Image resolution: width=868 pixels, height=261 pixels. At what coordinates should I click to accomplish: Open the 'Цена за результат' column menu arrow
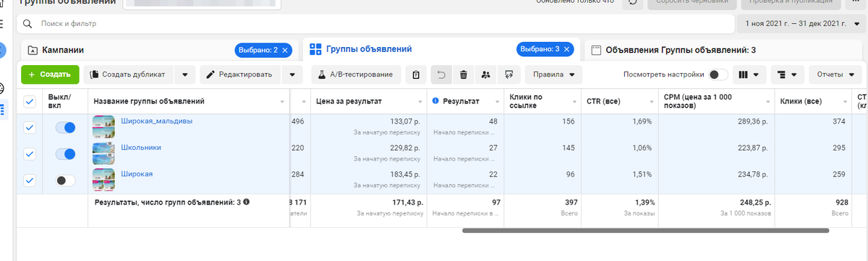(x=420, y=102)
